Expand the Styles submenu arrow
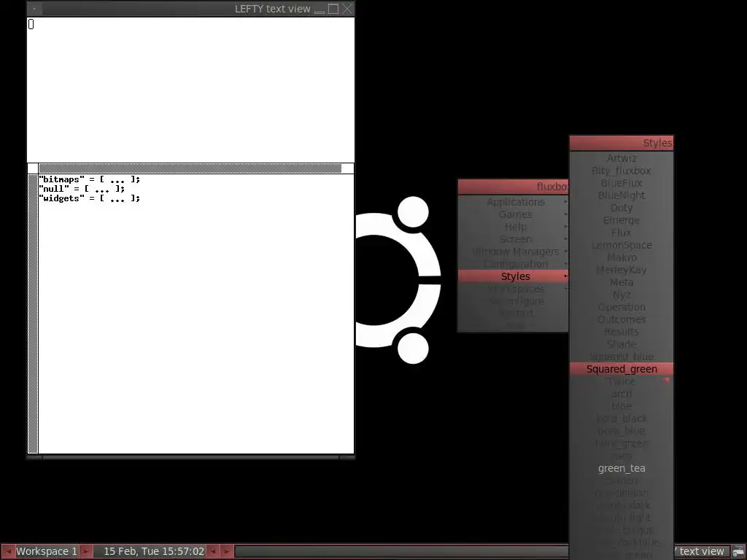The width and height of the screenshot is (747, 560). 565,276
